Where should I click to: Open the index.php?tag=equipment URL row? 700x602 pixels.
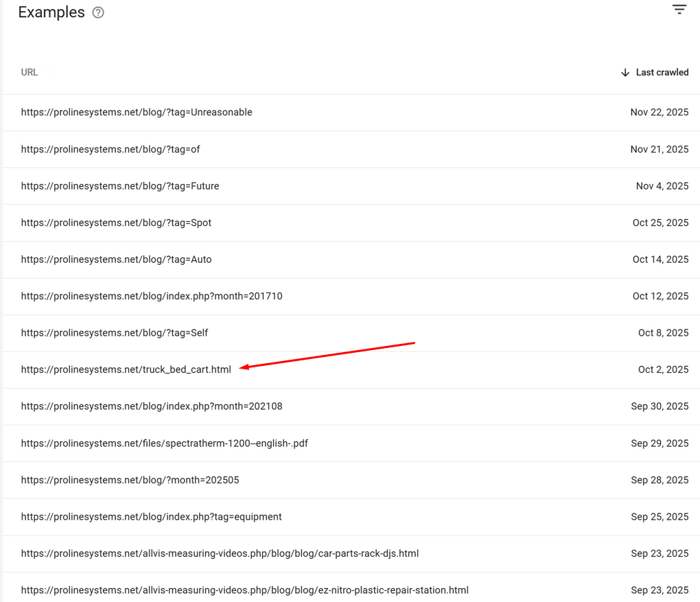point(151,517)
